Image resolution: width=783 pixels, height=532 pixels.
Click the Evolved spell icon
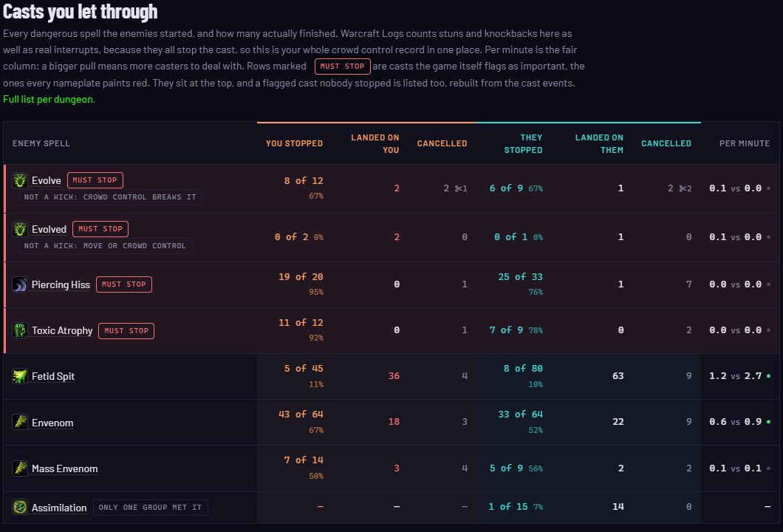point(20,229)
